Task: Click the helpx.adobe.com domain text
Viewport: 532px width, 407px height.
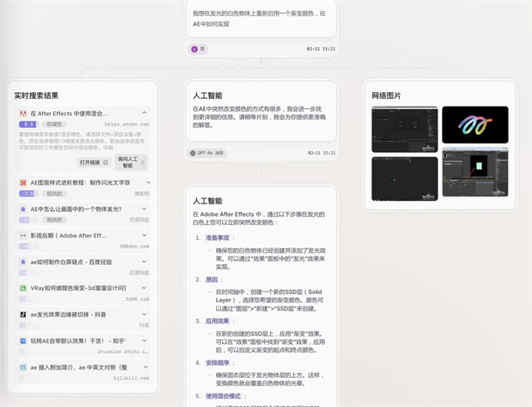Action: (x=127, y=125)
